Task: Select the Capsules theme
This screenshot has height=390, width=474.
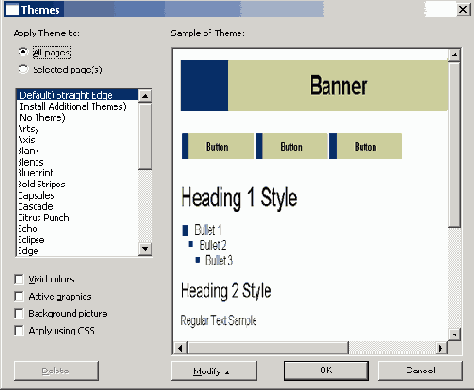Action: pos(77,195)
